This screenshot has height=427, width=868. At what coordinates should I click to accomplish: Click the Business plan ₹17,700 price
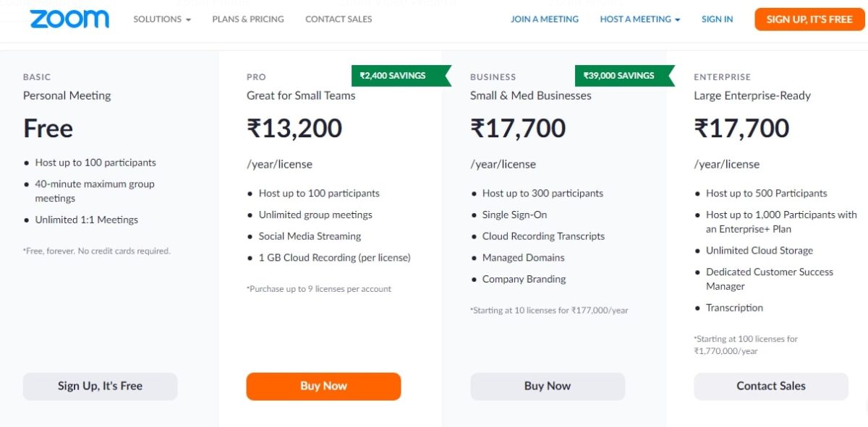518,129
